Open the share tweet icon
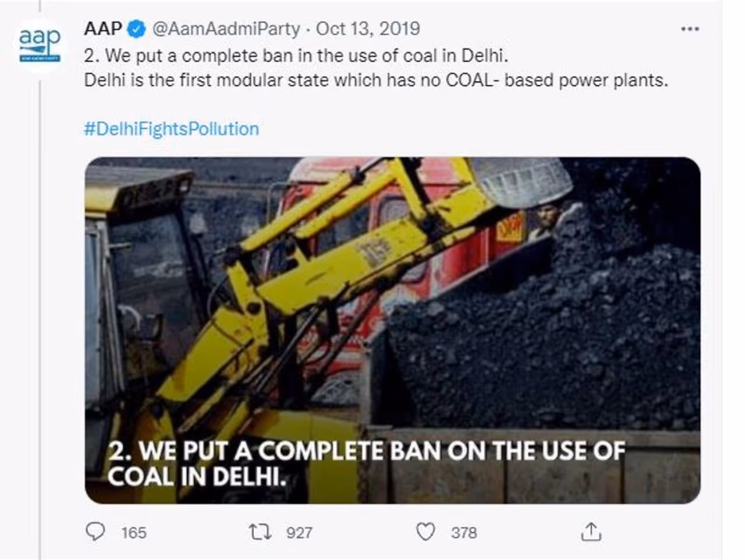The image size is (745, 560). click(x=591, y=531)
